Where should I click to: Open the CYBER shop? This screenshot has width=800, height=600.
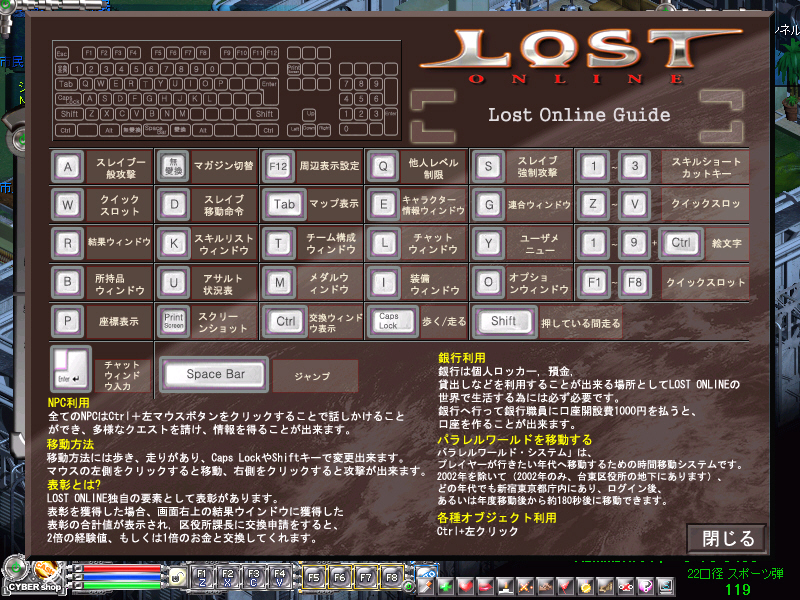[35, 586]
